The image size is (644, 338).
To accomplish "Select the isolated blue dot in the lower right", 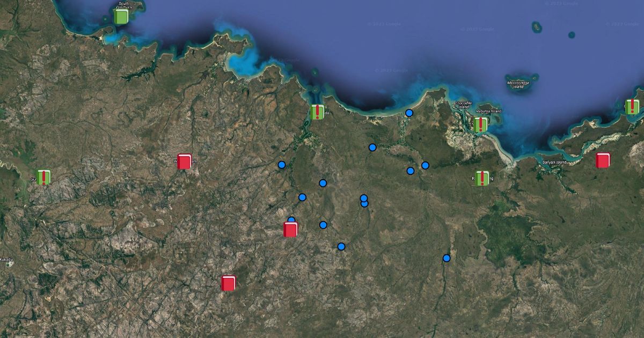I will pos(447,258).
